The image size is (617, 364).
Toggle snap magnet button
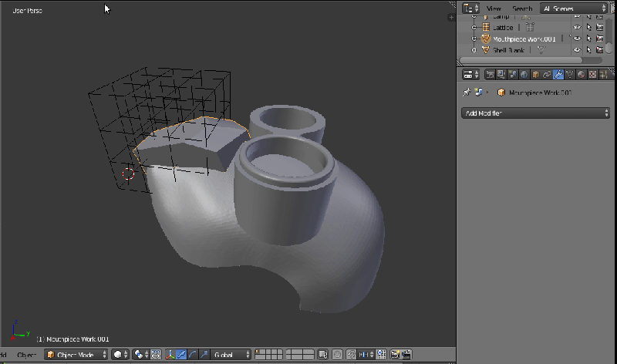point(351,355)
